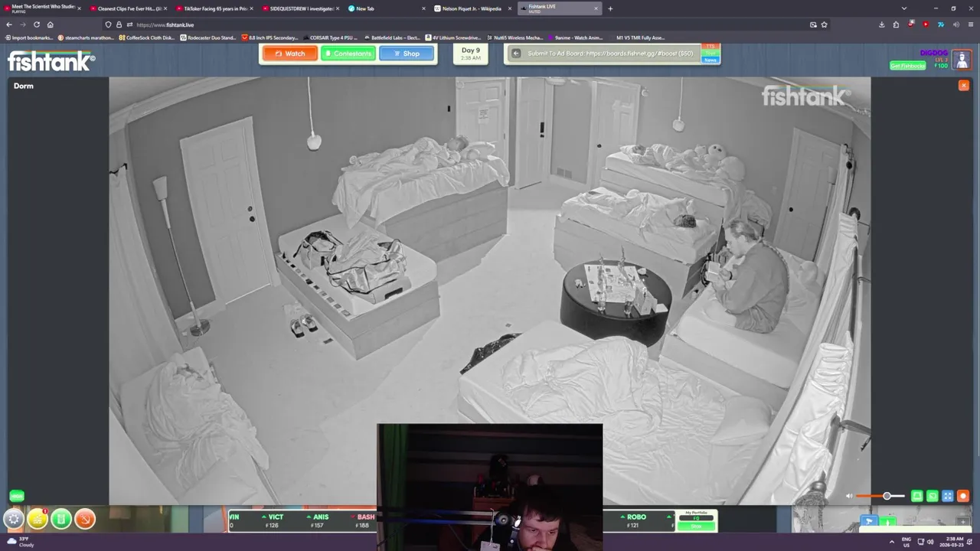
Task: Open Import bookmarks item
Action: (29, 37)
